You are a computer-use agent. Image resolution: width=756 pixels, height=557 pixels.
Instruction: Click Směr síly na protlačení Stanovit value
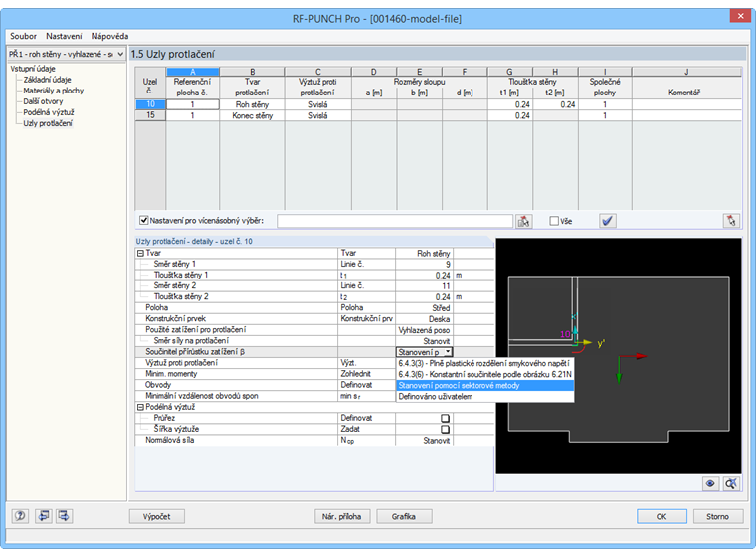[425, 341]
